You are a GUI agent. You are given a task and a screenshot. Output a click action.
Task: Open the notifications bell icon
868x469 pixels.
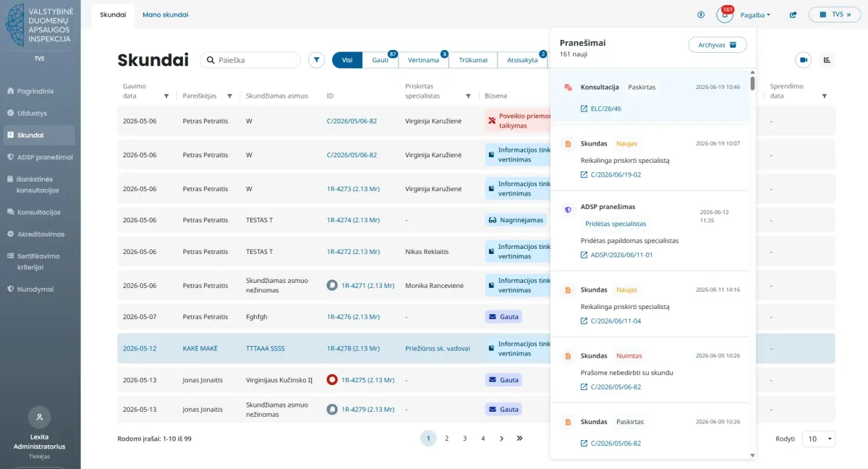725,14
